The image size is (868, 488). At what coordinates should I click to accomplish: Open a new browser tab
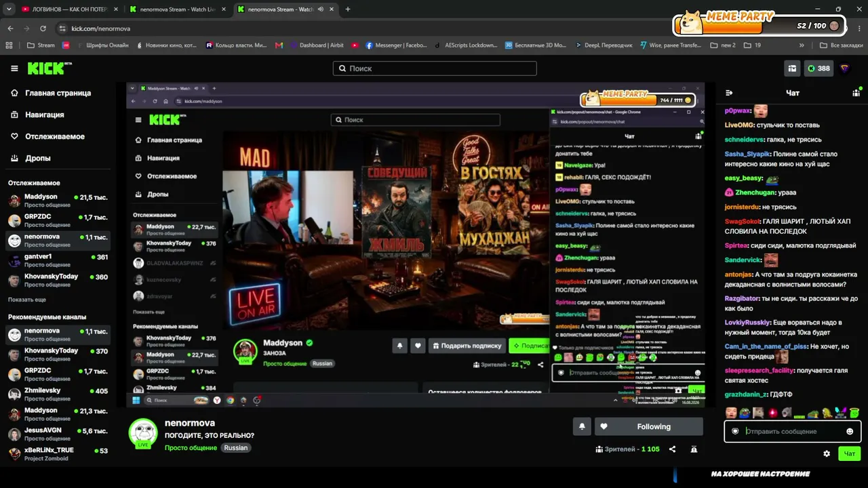[348, 9]
